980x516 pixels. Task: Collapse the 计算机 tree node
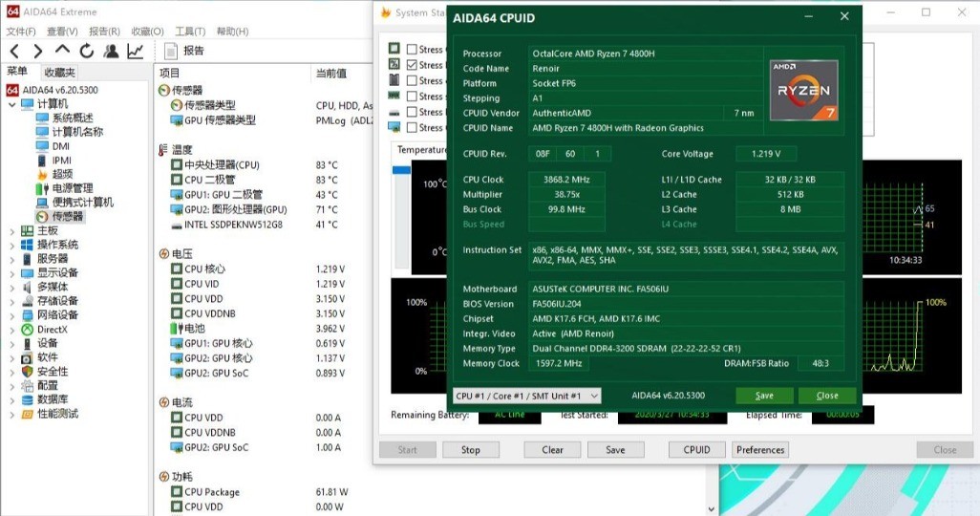[11, 104]
